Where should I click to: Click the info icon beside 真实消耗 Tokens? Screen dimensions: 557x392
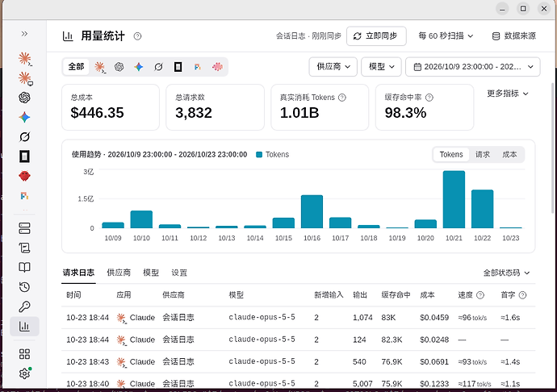pos(342,98)
